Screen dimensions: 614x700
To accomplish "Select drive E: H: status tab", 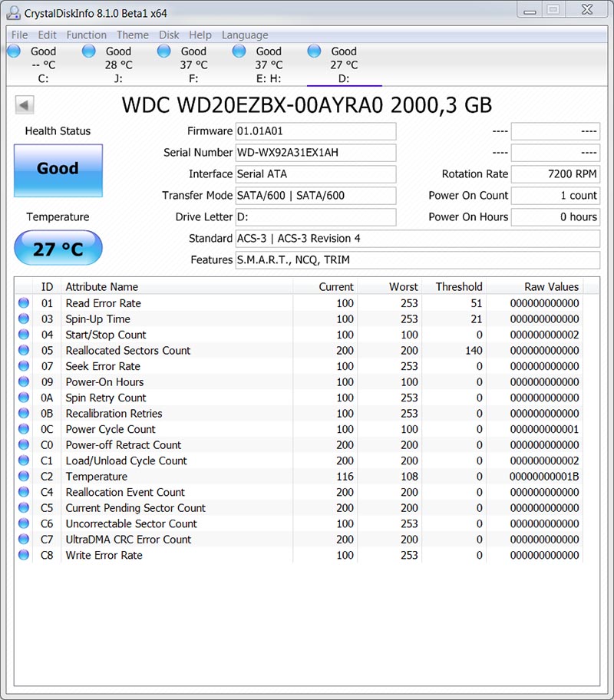I will pyautogui.click(x=269, y=64).
